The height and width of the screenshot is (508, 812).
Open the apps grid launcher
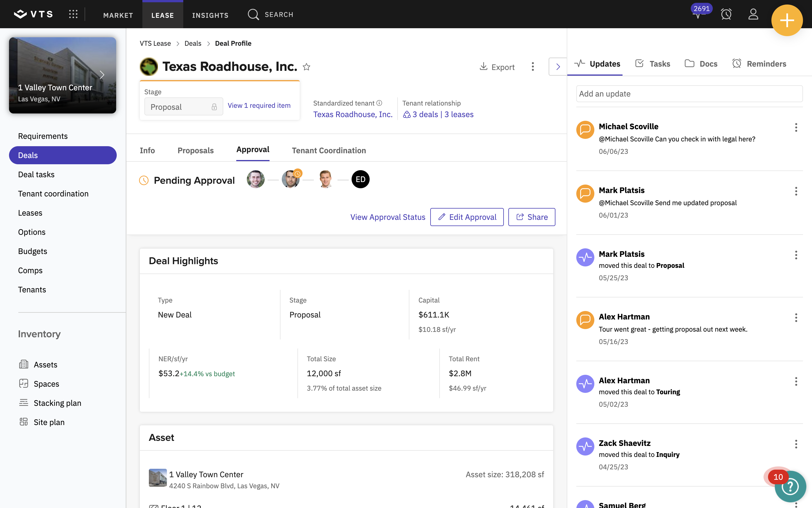point(73,14)
